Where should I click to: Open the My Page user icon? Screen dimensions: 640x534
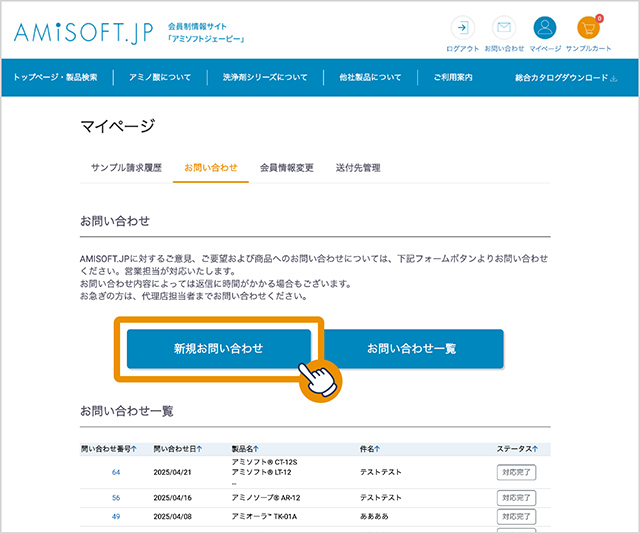[x=544, y=28]
